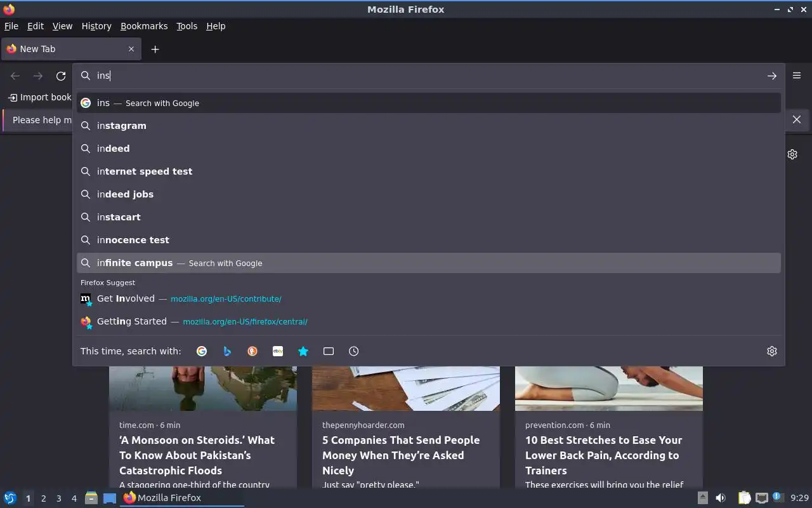Search with Bing one-off icon
The width and height of the screenshot is (812, 508).
pos(227,351)
